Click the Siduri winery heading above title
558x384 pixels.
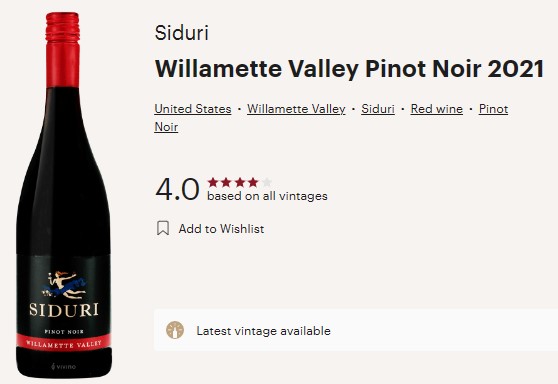tap(181, 33)
